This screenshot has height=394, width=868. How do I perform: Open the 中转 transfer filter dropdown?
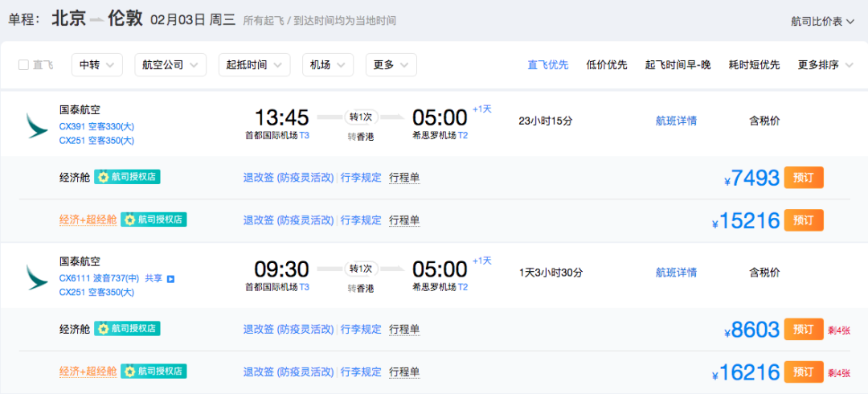(97, 65)
